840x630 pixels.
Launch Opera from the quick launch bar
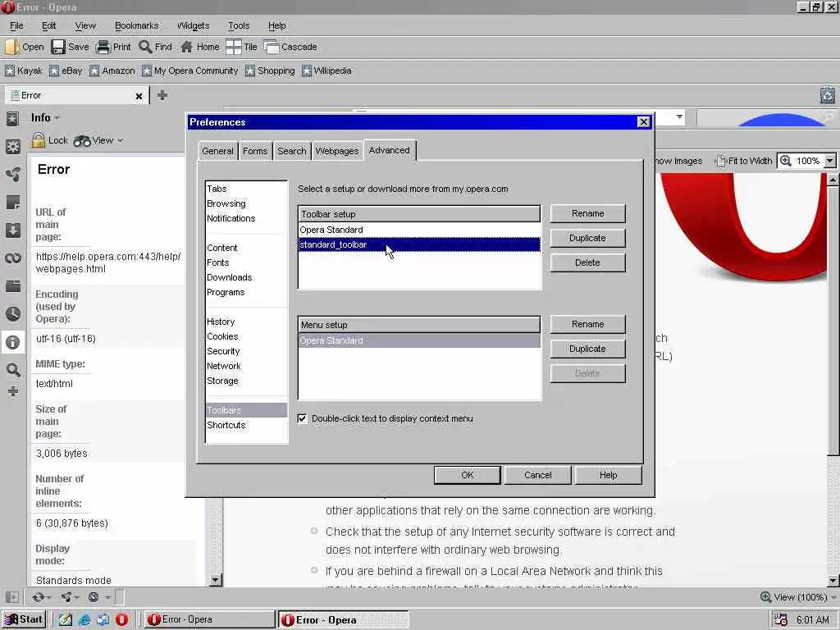[121, 619]
